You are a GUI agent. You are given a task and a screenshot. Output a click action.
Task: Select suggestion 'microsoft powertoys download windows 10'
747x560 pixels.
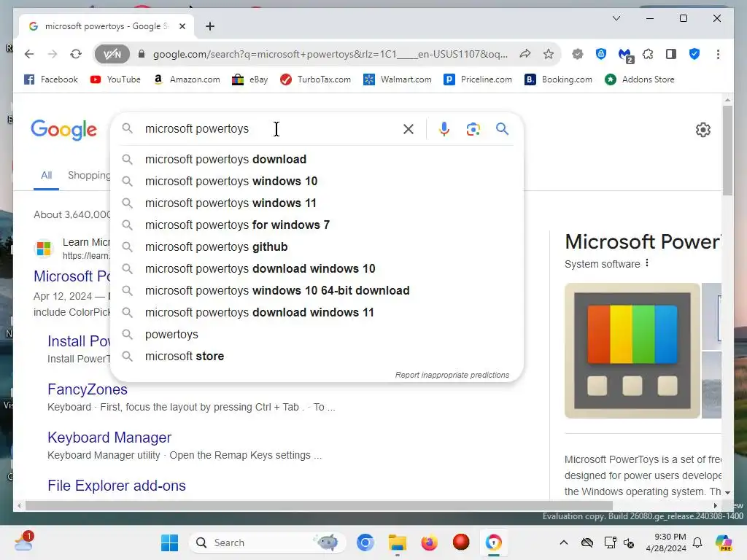pos(317,269)
